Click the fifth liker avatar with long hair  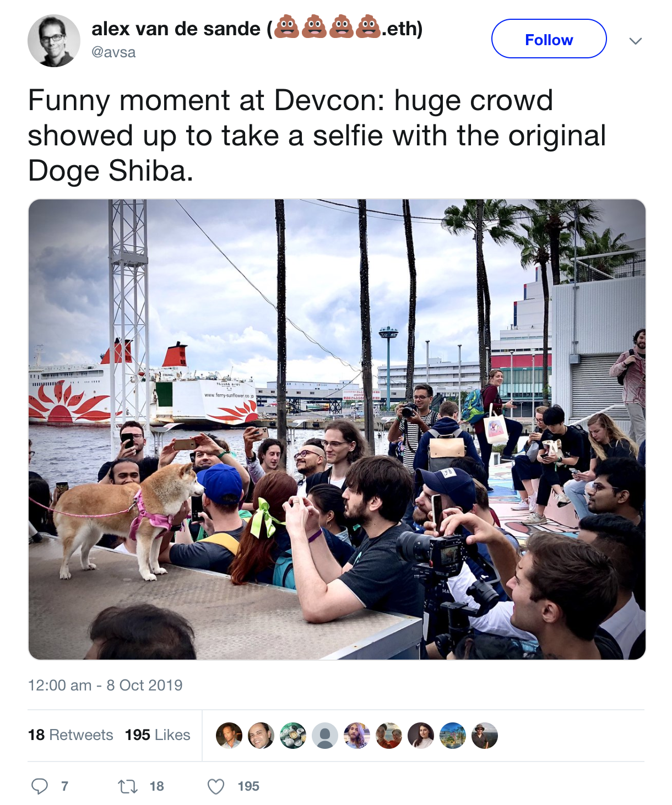[x=357, y=736]
